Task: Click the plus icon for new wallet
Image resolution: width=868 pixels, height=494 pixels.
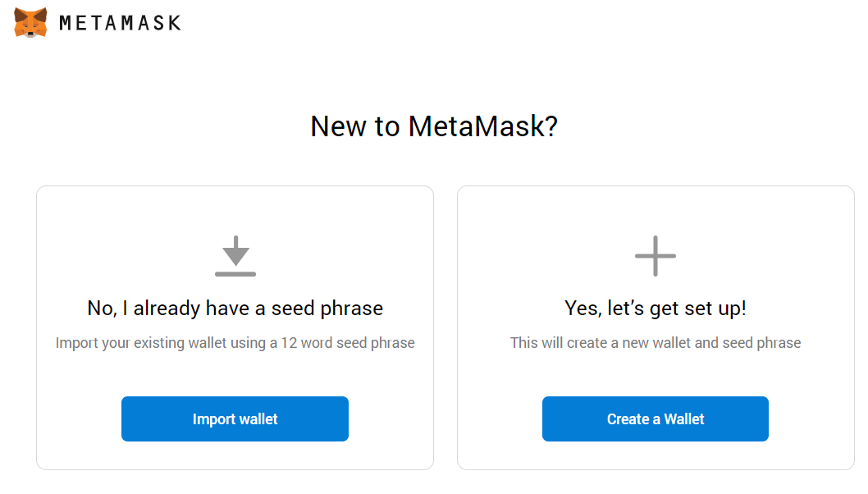Action: pos(656,256)
